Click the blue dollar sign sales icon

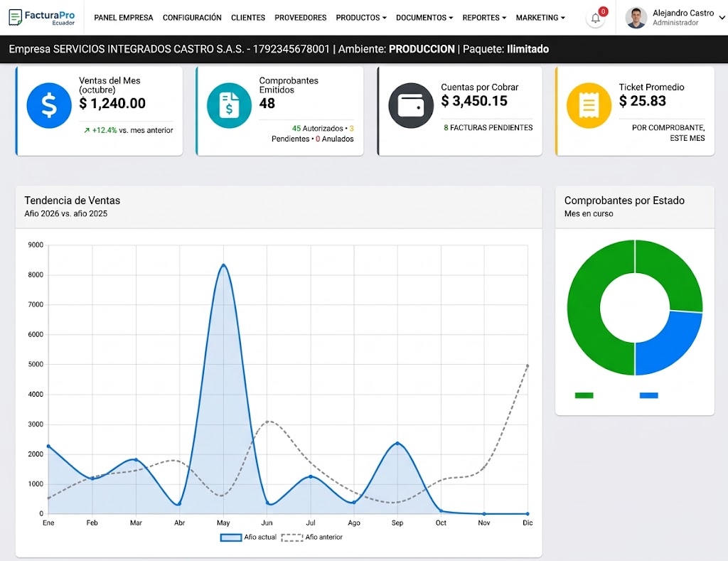(49, 105)
